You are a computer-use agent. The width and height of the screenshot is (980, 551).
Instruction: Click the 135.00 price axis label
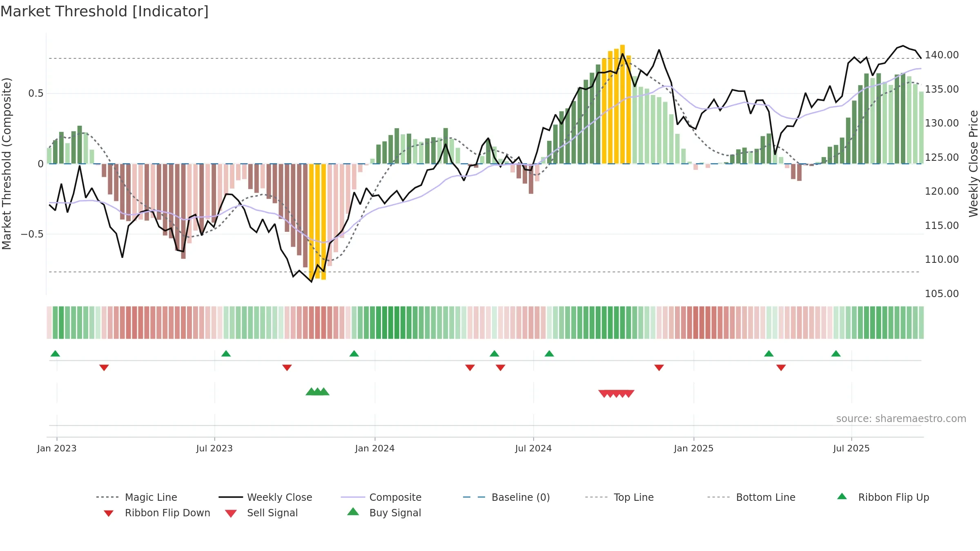(x=942, y=89)
